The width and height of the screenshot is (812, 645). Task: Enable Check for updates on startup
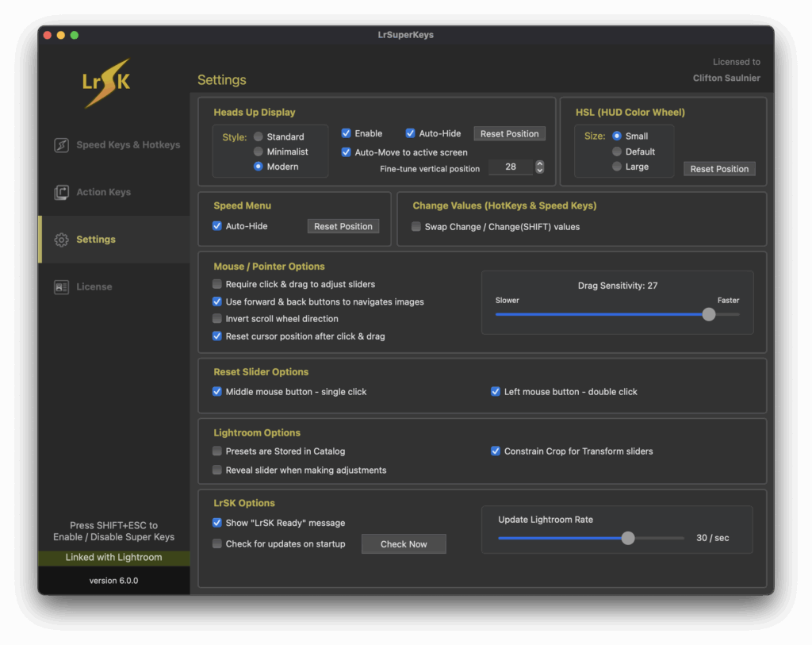click(x=217, y=543)
